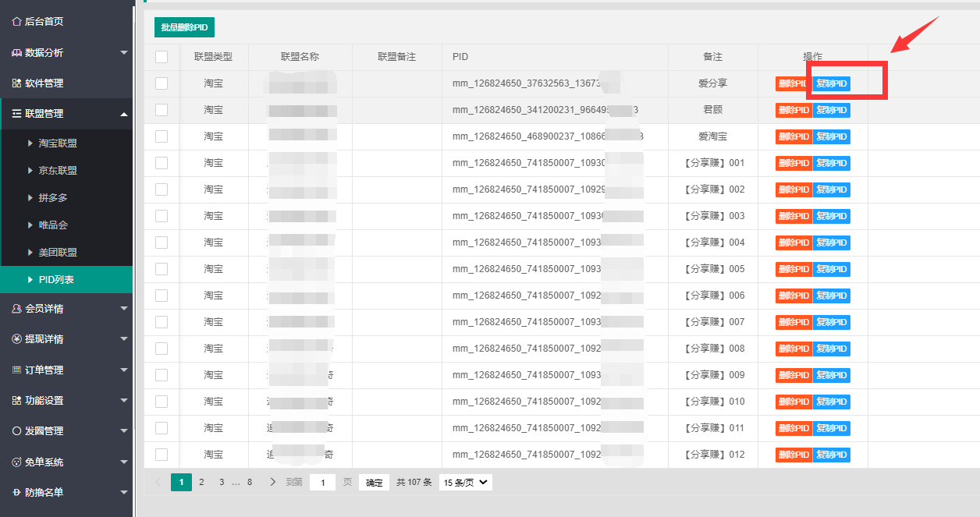Screen dimensions: 980x517
Task: Click the 软件管理 sidebar icon
Action: pyautogui.click(x=17, y=83)
